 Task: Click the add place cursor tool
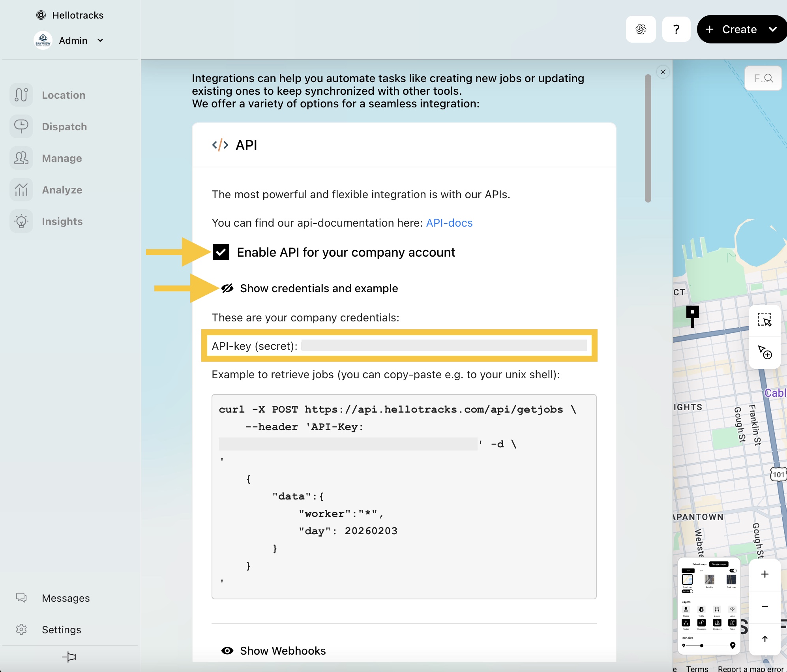coord(765,352)
